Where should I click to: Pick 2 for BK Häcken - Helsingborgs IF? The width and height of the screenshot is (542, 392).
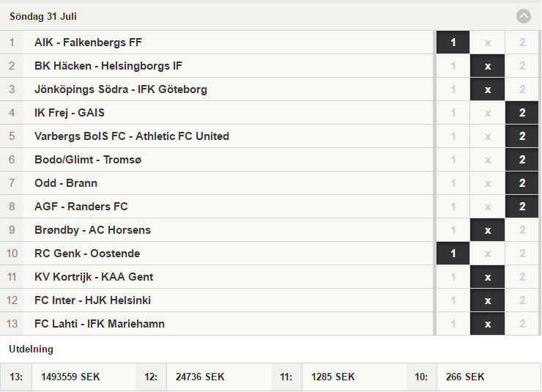[x=522, y=66]
